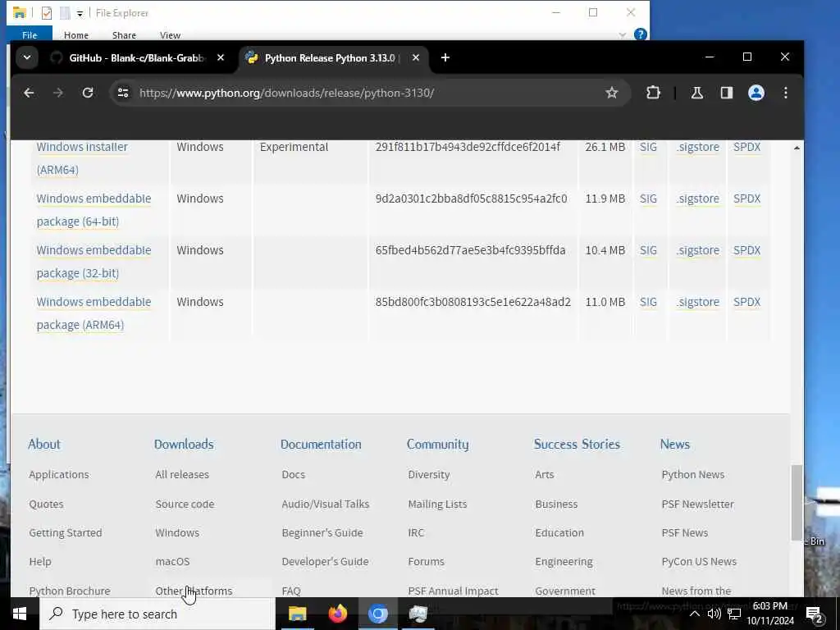Viewport: 840px width, 630px height.
Task: Click File Explorer properties checkmark icon
Action: click(x=47, y=13)
